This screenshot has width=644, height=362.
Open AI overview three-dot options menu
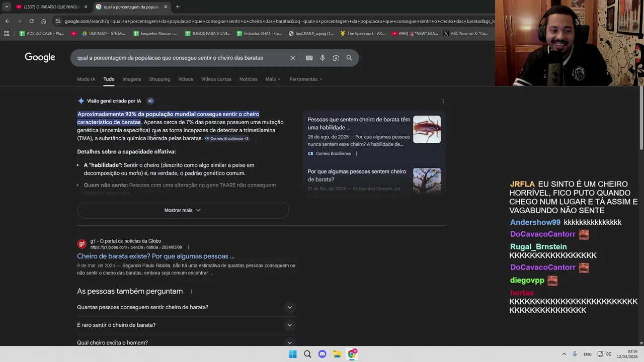pos(443,101)
